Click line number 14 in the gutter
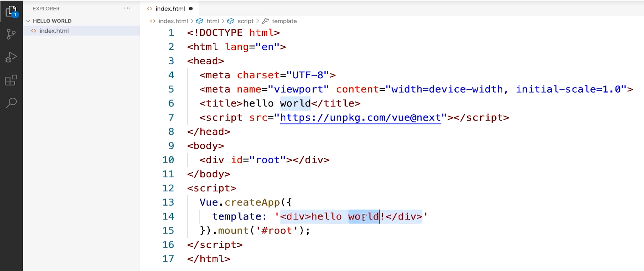Screen dimensions: 644x271 tap(168, 216)
